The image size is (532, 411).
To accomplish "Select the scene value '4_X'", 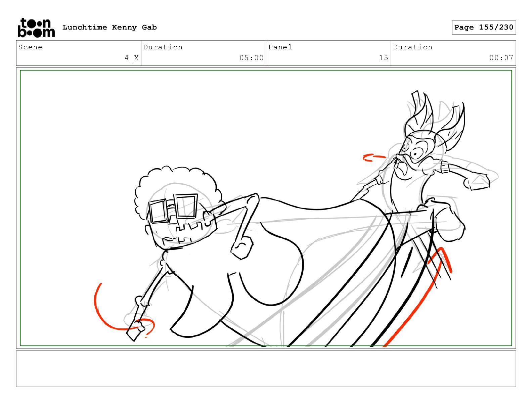I will (x=132, y=58).
